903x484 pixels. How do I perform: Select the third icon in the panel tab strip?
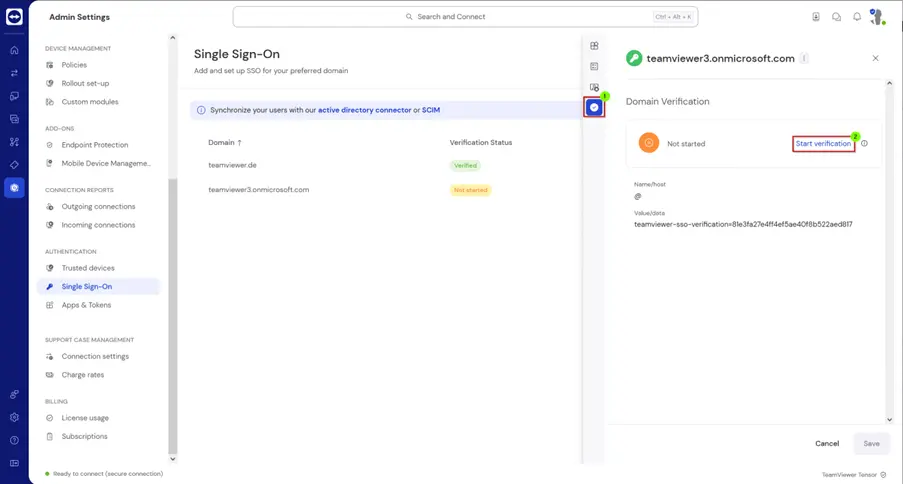click(x=594, y=87)
